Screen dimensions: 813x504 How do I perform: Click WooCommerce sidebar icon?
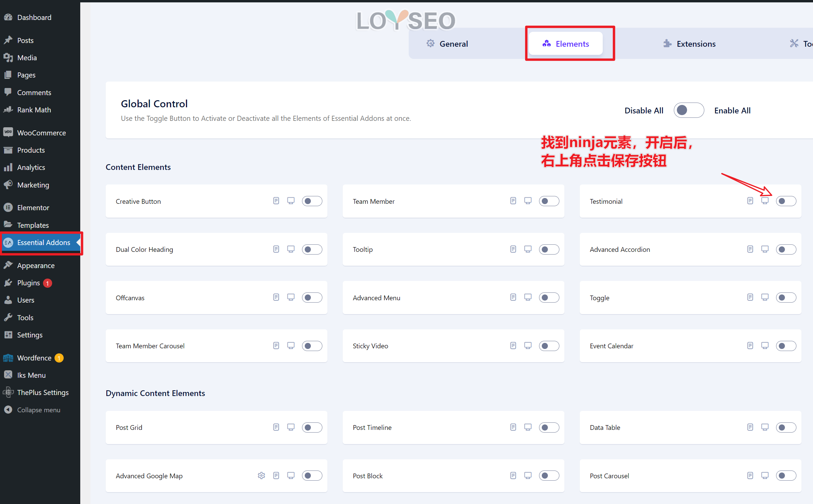(x=8, y=132)
